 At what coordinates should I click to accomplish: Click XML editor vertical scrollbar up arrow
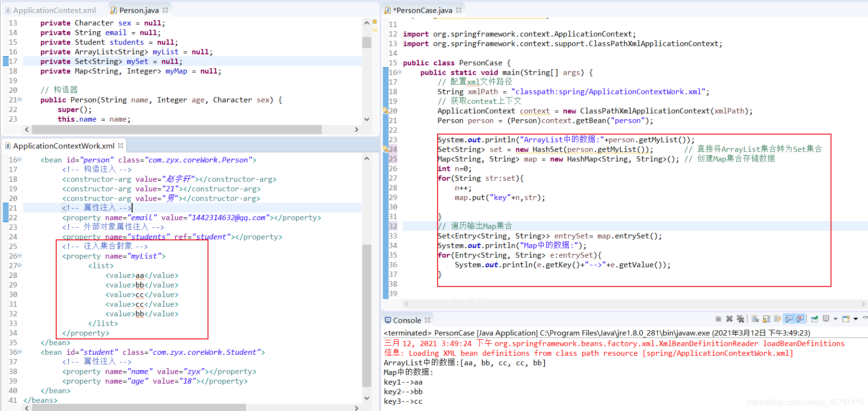click(367, 159)
